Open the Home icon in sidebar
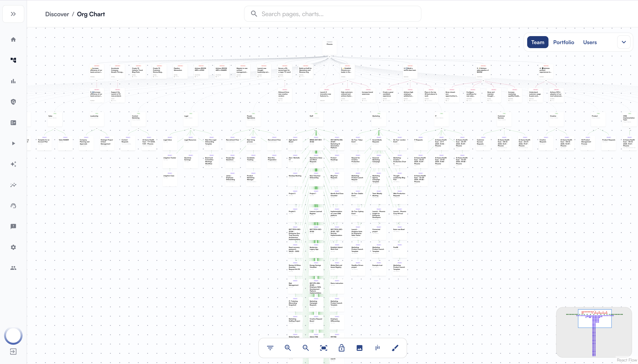638x364 pixels. click(13, 39)
